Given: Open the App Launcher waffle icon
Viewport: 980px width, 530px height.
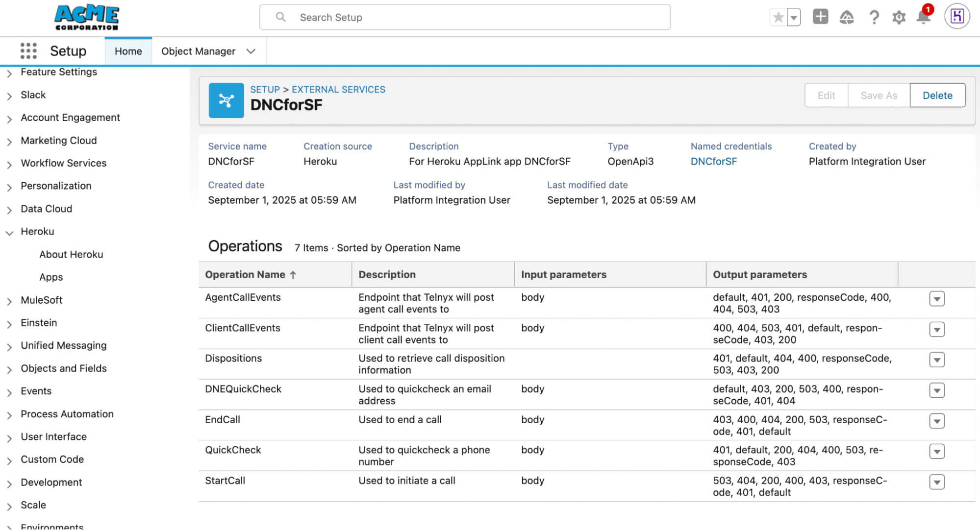Looking at the screenshot, I should (x=28, y=50).
